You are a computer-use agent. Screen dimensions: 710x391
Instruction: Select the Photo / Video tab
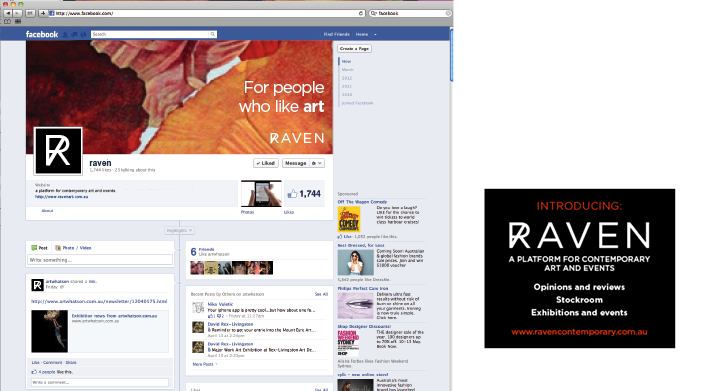[x=73, y=248]
